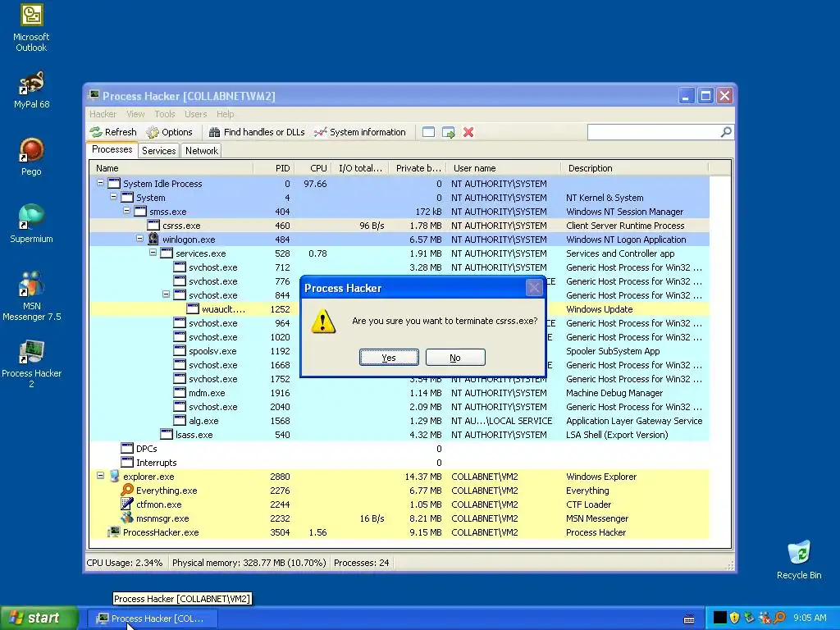Click the search magnifier icon
Viewport: 840px width, 630px height.
click(x=726, y=132)
